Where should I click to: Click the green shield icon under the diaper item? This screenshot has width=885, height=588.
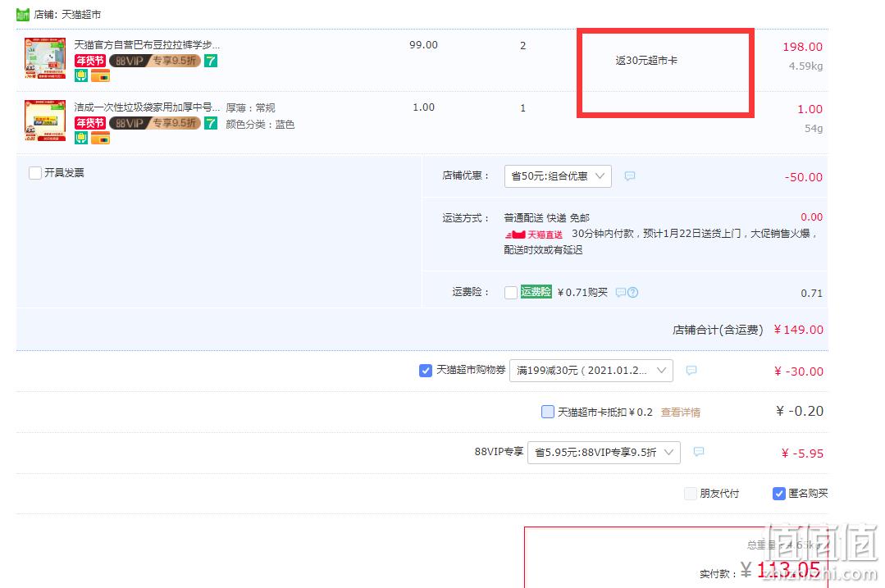click(x=81, y=75)
